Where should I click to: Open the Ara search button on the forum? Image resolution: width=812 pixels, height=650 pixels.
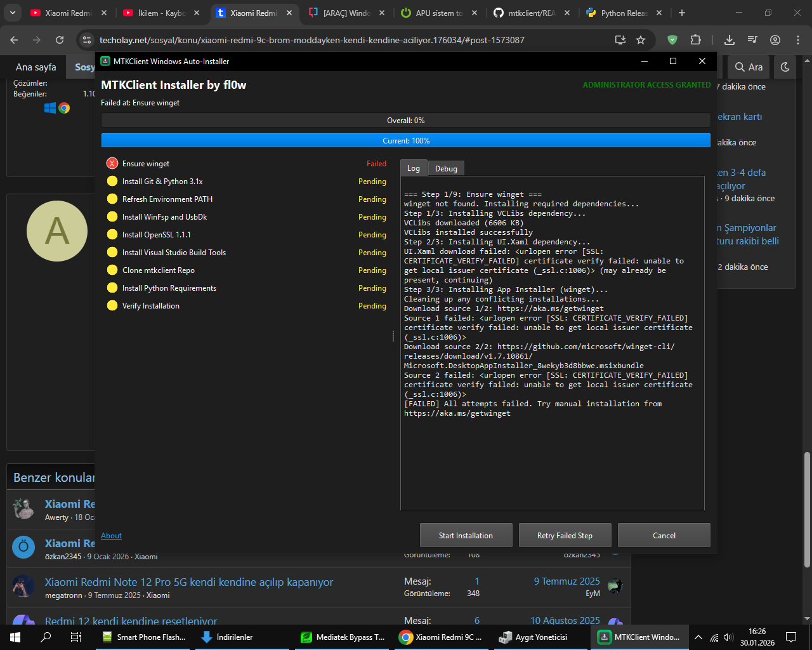pos(749,67)
